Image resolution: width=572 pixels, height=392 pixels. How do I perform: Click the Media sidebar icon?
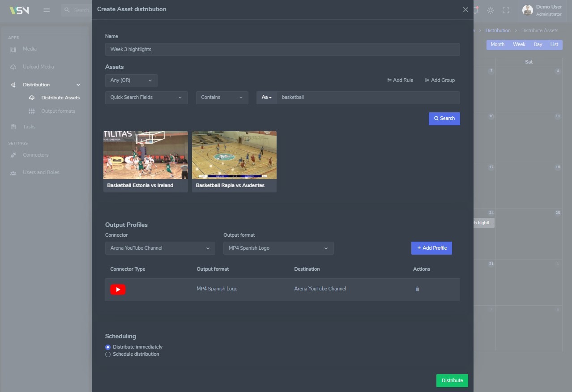(13, 49)
